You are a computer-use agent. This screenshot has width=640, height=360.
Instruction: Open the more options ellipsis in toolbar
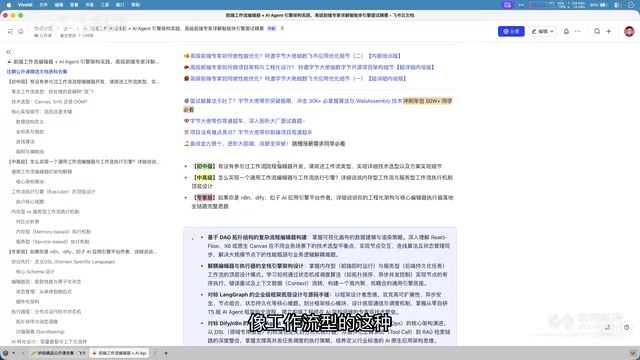578,31
